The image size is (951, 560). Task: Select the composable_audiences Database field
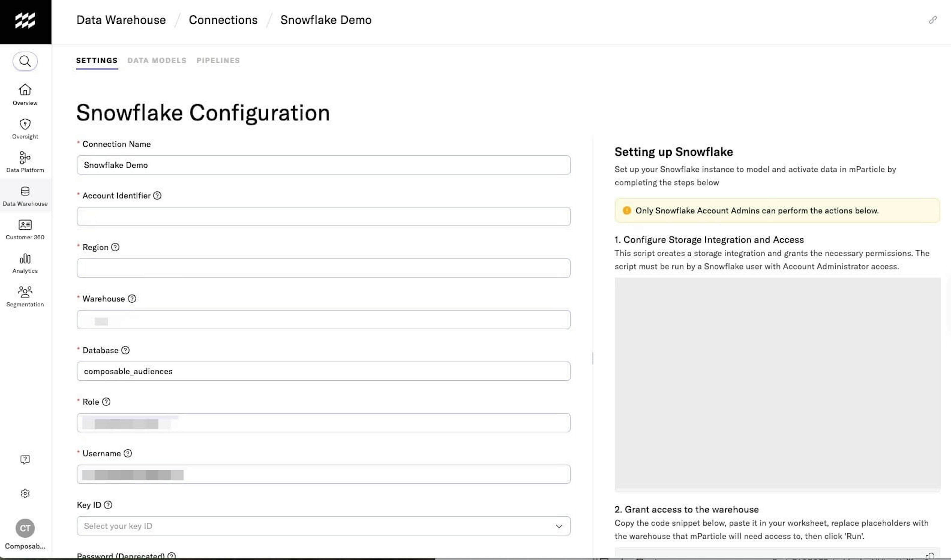(x=323, y=371)
